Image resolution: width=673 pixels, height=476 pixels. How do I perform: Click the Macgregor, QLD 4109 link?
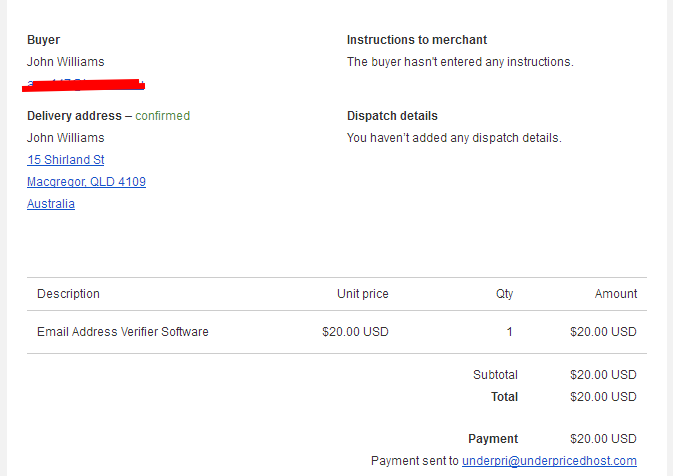click(86, 182)
